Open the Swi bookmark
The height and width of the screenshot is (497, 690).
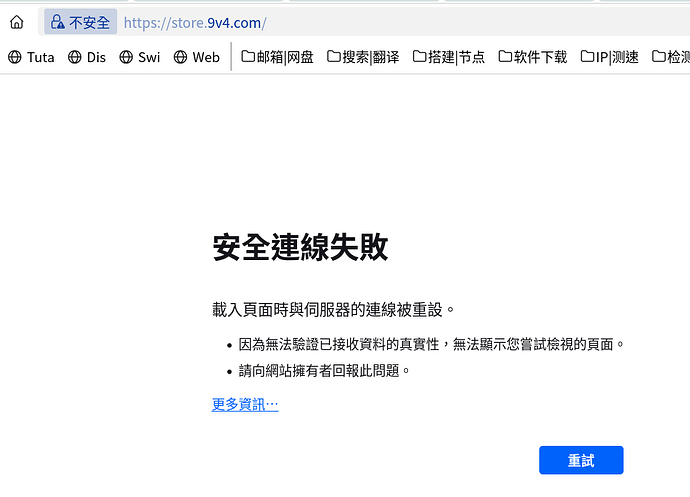[x=139, y=57]
